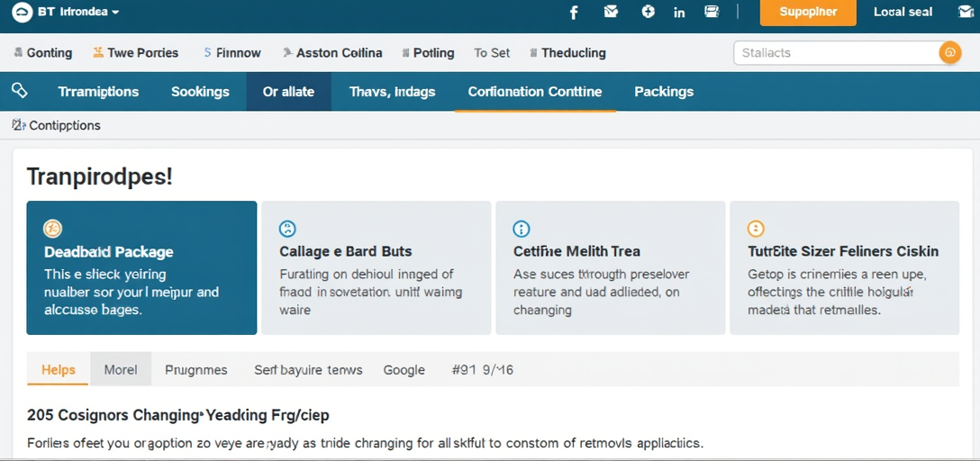Click the orange icon on Deadbaid Package card
The width and height of the screenshot is (980, 461).
click(52, 229)
